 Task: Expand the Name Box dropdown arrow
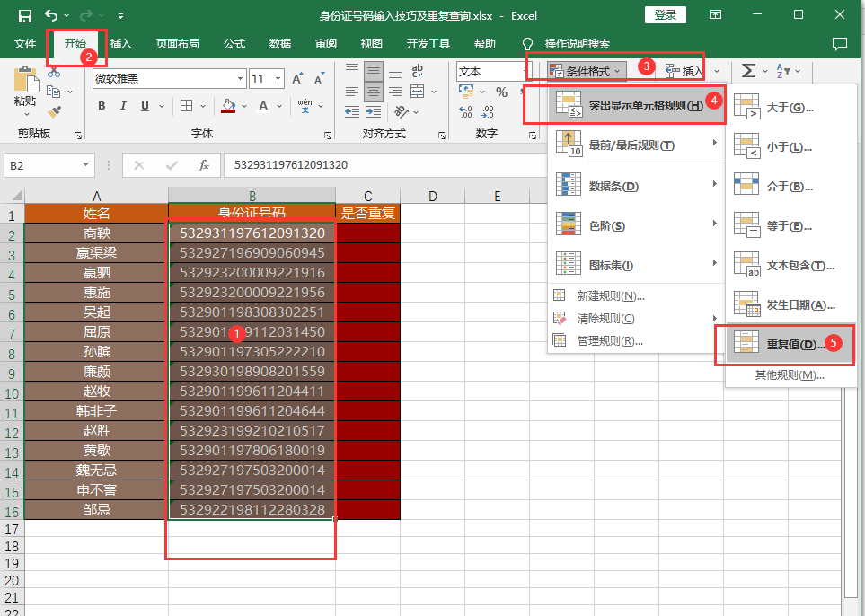pyautogui.click(x=85, y=165)
